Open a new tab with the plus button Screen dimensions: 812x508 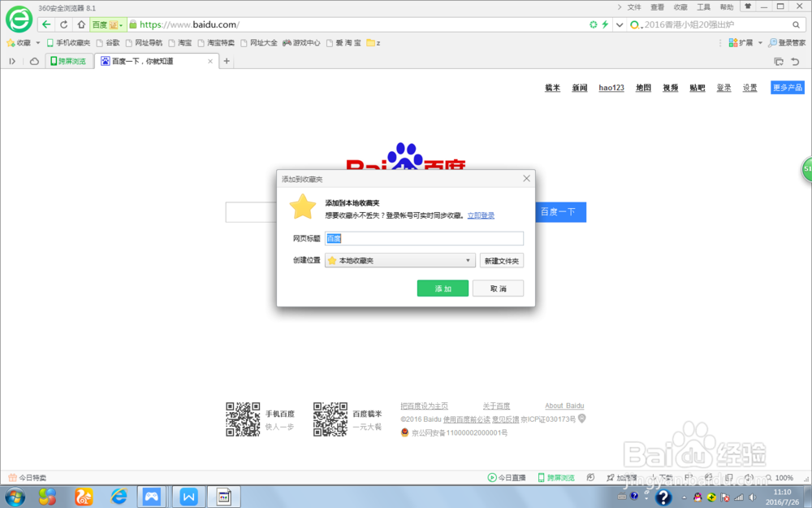pos(227,60)
